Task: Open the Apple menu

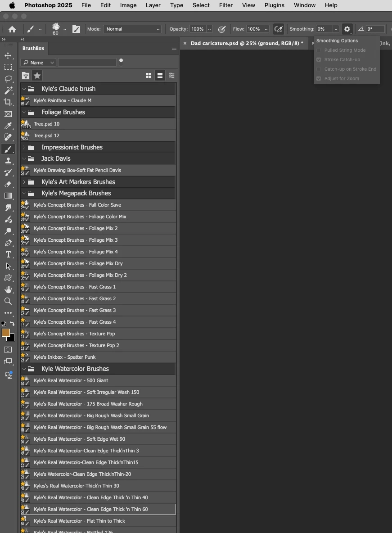Action: [x=12, y=5]
